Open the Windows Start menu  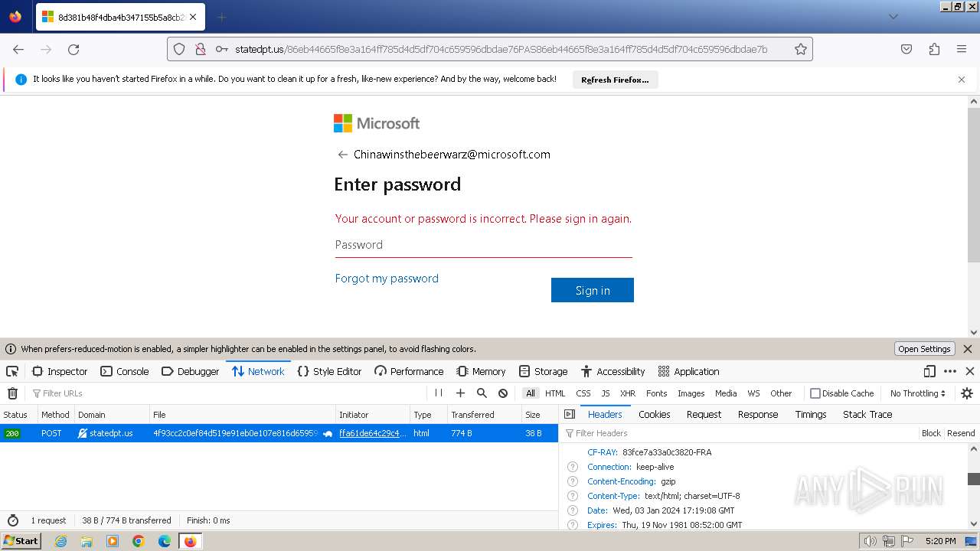click(x=21, y=540)
